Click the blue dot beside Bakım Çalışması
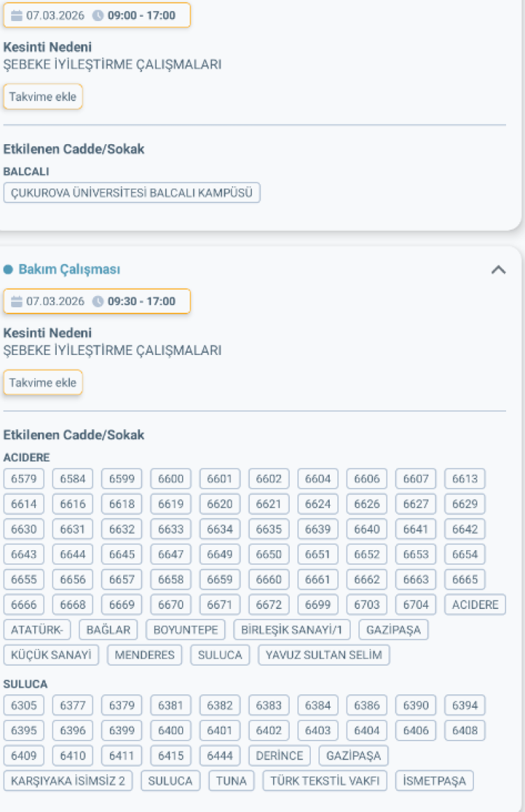 8,269
